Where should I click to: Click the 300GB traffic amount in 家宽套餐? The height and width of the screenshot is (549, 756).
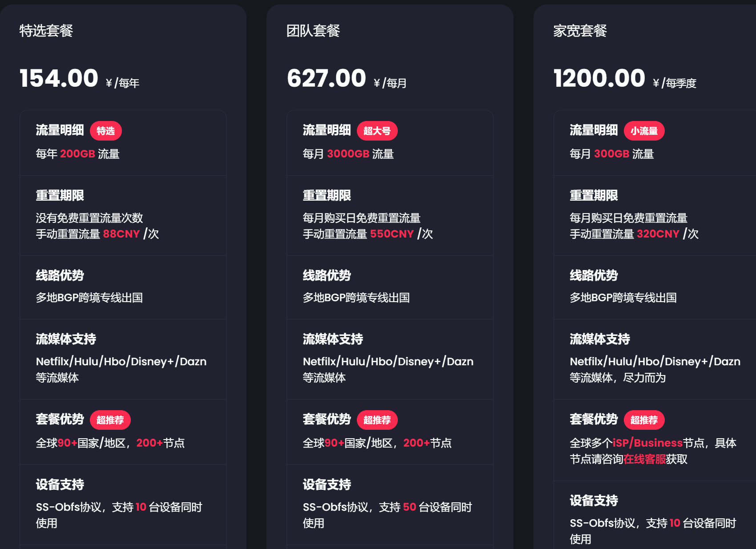tap(611, 154)
